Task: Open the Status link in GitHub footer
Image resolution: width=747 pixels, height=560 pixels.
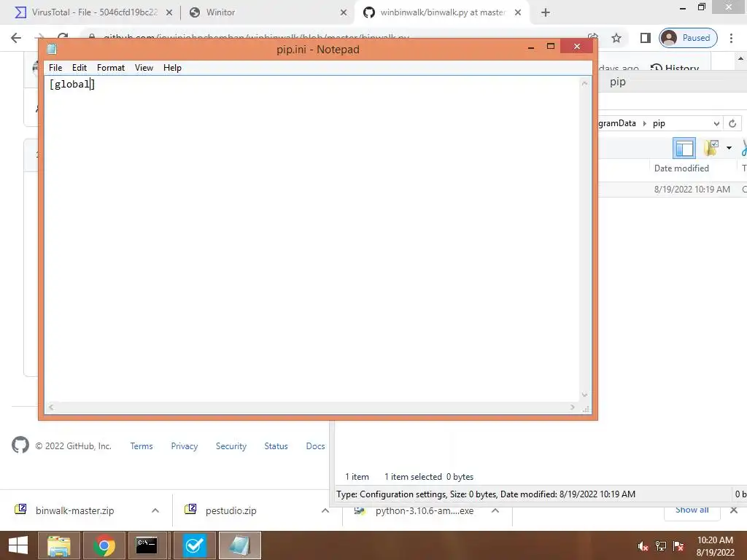Action: click(x=276, y=446)
